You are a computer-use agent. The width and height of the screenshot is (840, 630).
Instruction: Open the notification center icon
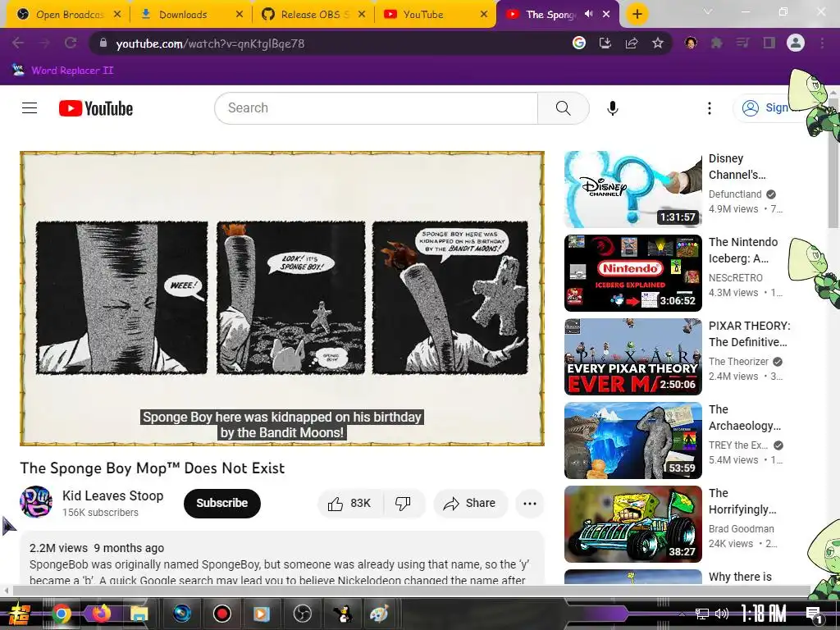(x=813, y=614)
